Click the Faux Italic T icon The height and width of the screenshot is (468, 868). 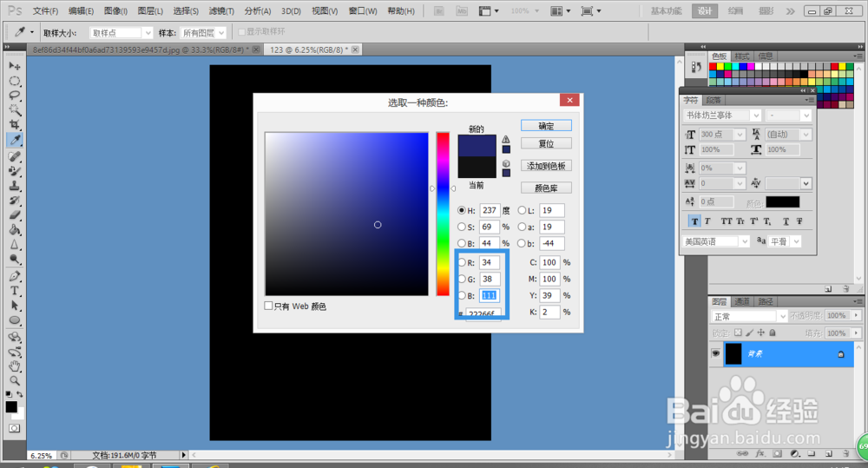707,221
